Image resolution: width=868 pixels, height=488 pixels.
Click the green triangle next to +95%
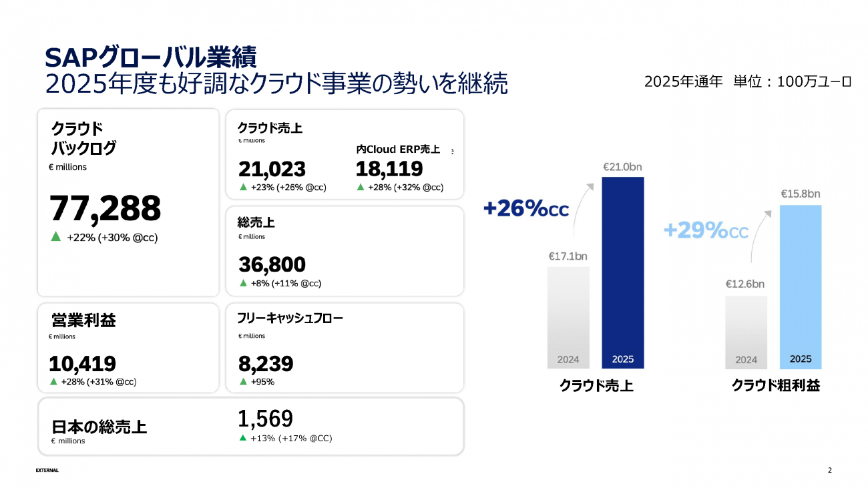click(244, 382)
